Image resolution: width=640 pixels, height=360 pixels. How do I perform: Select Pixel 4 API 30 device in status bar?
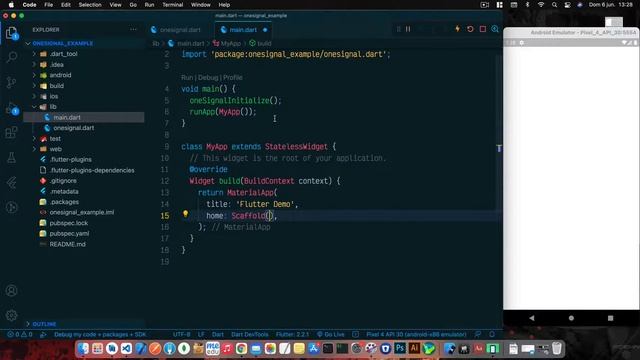(x=416, y=334)
